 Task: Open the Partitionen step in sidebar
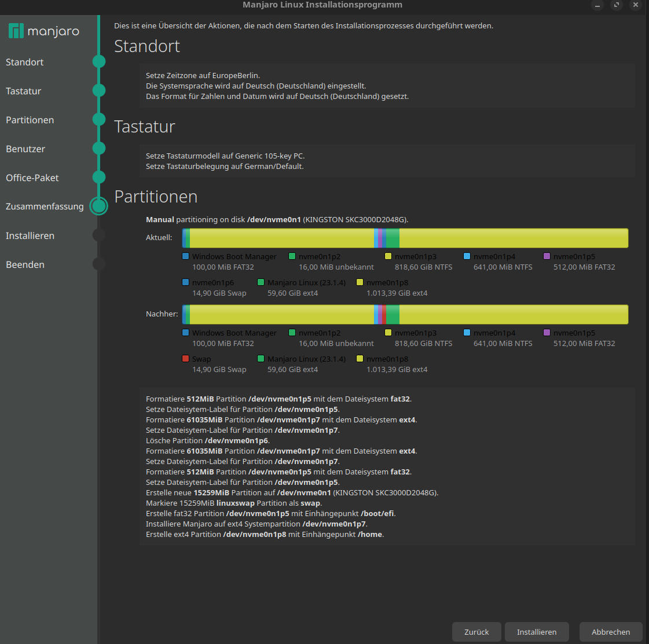pos(30,120)
